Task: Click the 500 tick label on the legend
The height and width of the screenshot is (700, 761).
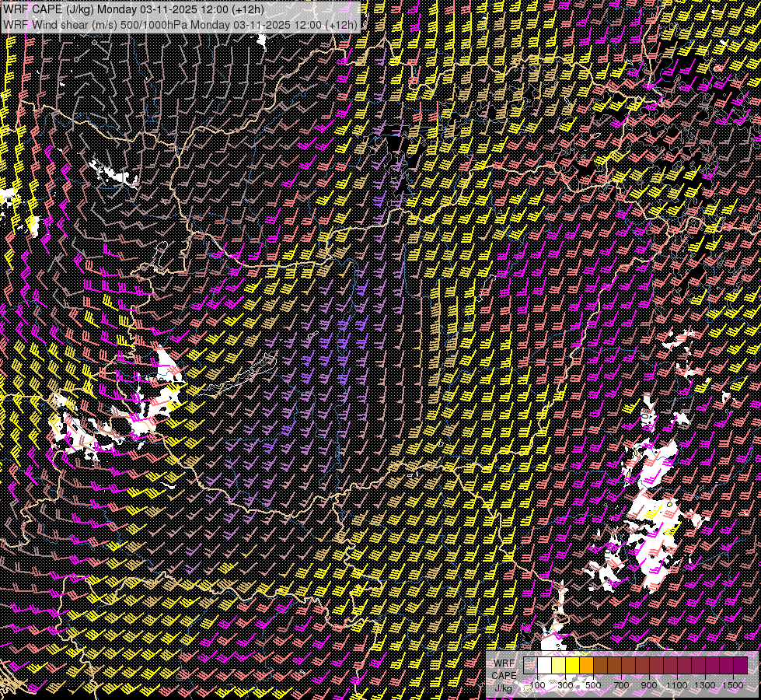Action: tap(593, 685)
